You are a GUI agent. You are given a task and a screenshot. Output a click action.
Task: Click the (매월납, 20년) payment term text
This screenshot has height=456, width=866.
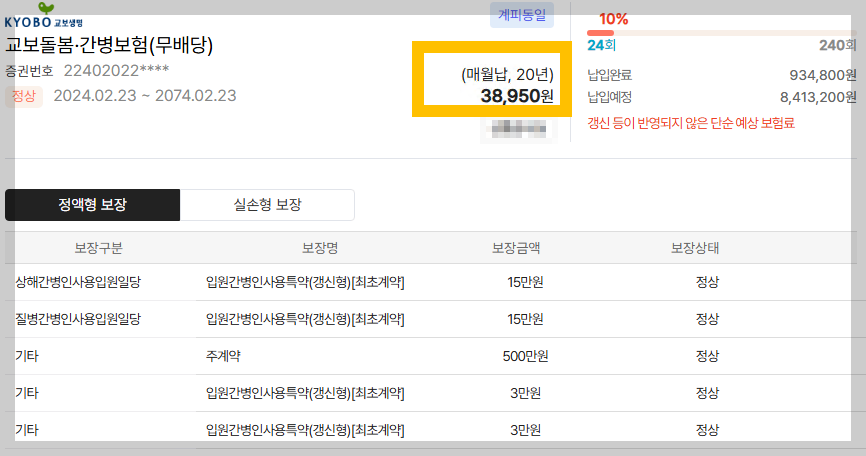(x=507, y=74)
